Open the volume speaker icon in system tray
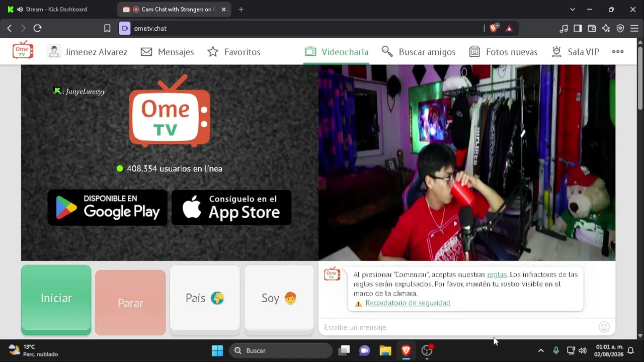 (583, 350)
